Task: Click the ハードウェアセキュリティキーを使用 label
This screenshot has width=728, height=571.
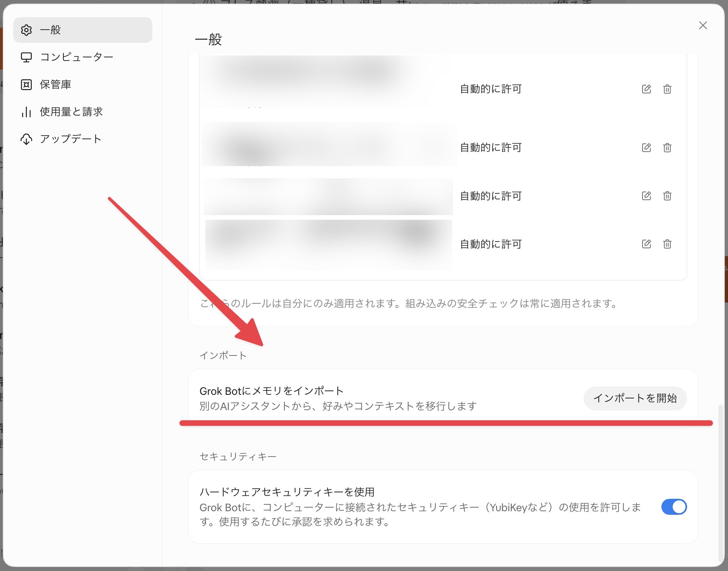Action: (x=287, y=492)
